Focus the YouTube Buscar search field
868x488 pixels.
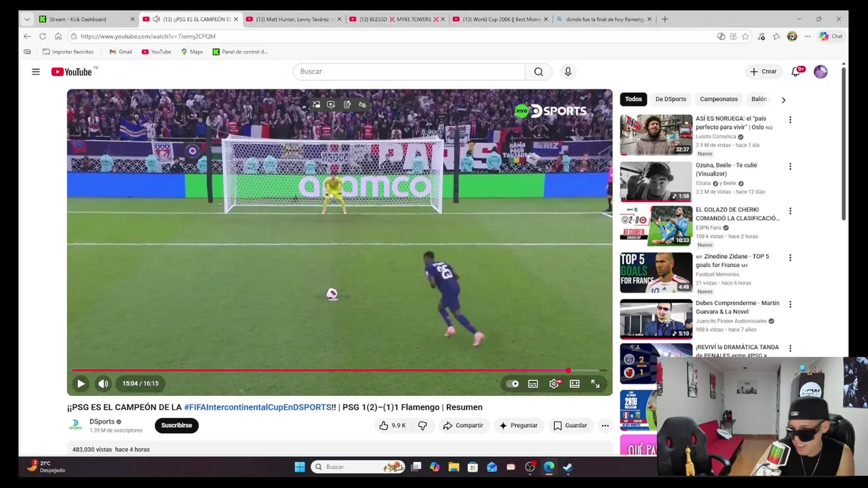409,71
